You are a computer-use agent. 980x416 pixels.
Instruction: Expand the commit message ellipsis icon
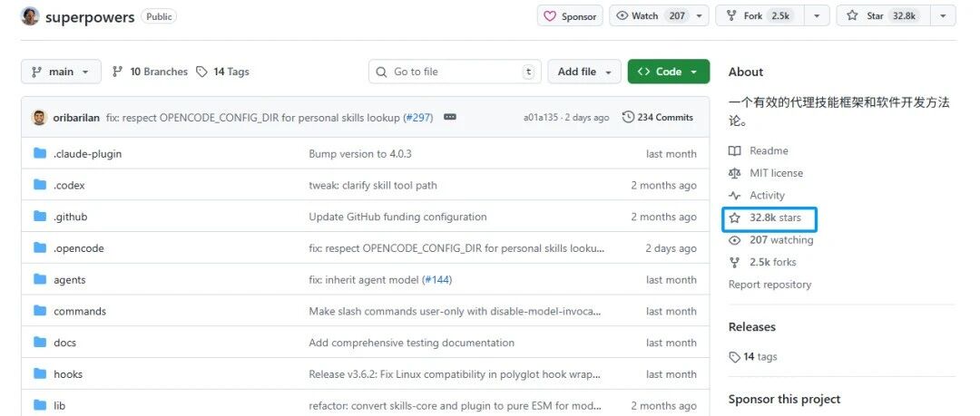pyautogui.click(x=450, y=117)
